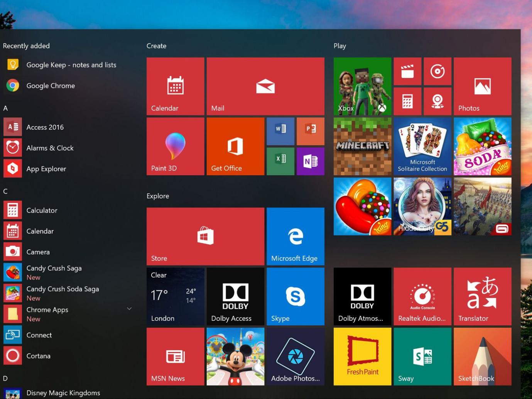Launch the Excel small tile
Image resolution: width=532 pixels, height=399 pixels.
point(280,161)
